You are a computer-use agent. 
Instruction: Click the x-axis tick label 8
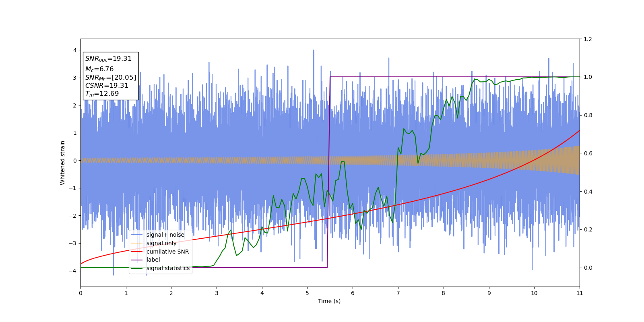point(444,293)
